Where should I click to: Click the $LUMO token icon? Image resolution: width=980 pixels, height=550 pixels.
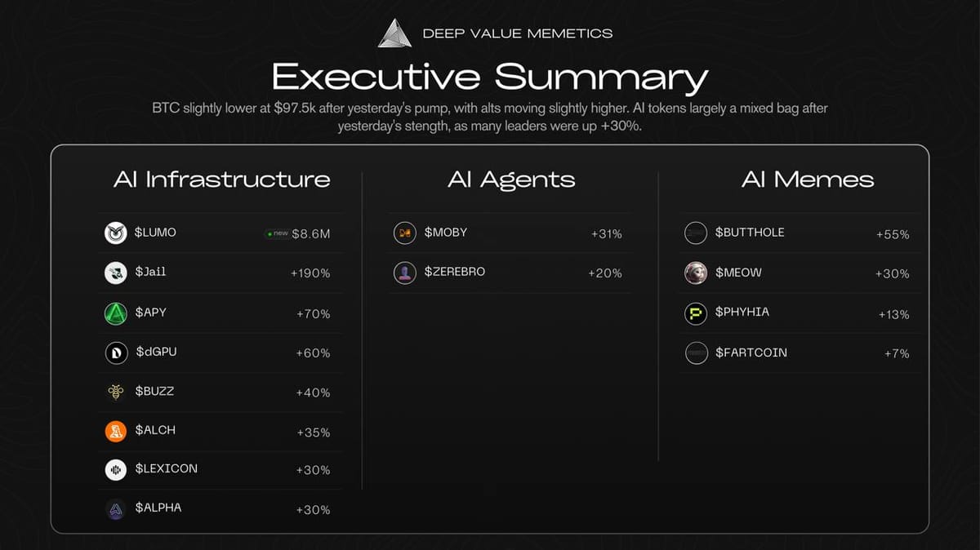[x=115, y=233]
